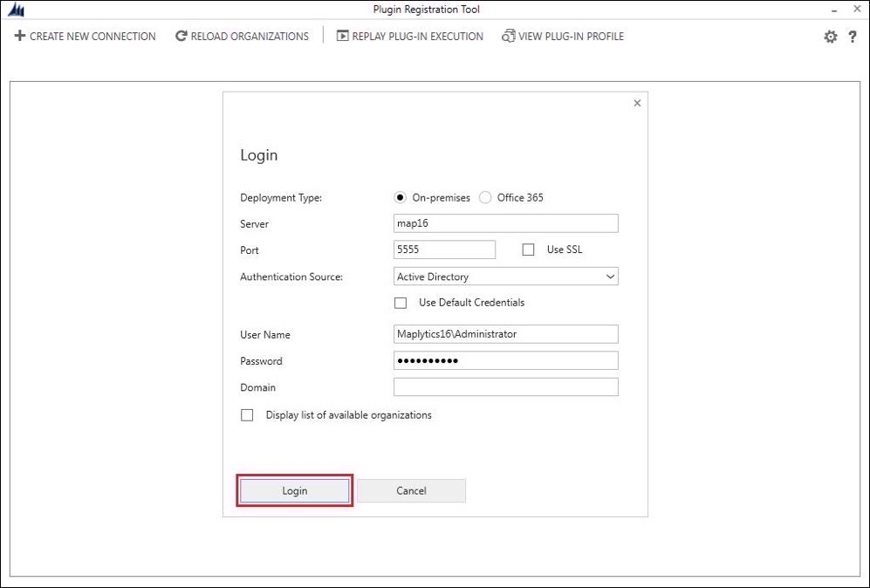
Task: Click CREATE NEW CONNECTION label
Action: tap(92, 37)
